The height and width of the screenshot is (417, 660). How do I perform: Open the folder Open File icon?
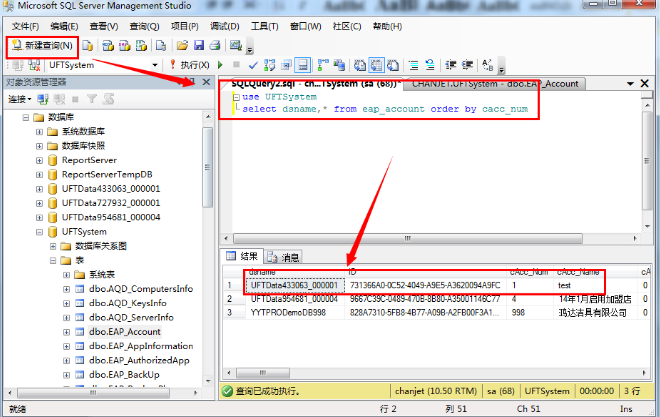coord(182,45)
